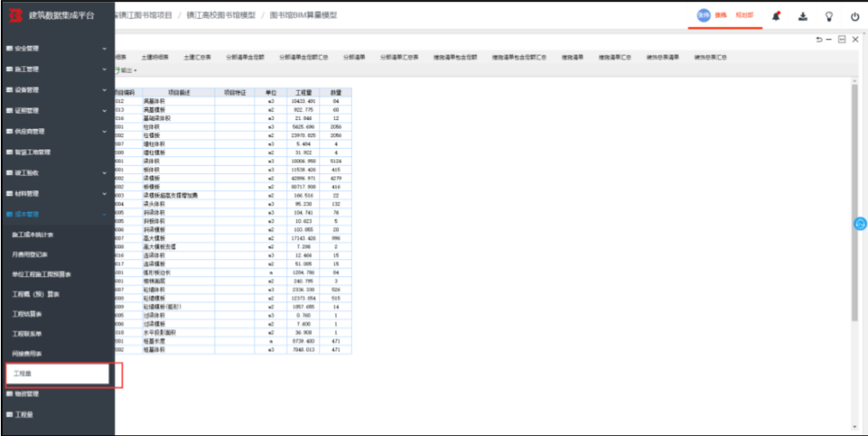Click the 数量 column header
The width and height of the screenshot is (868, 436).
pyautogui.click(x=336, y=92)
